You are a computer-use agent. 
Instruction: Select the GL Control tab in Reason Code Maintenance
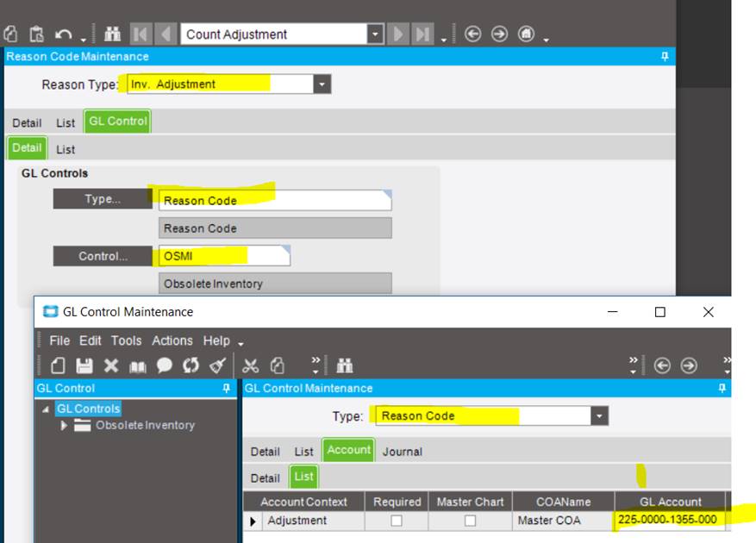tap(117, 121)
